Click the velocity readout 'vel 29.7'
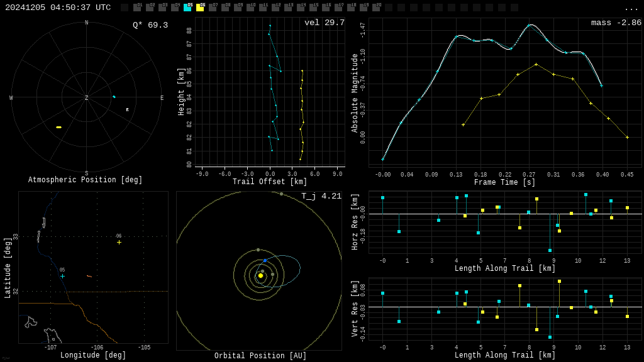Screen dimensions: 644x362 pyautogui.click(x=324, y=23)
